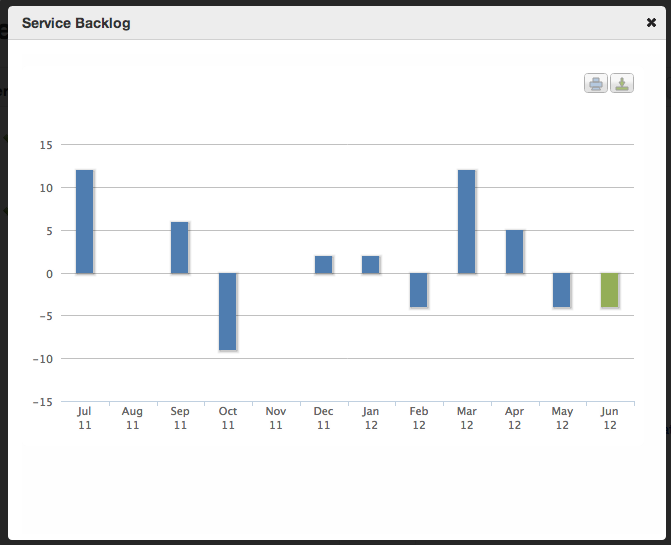The width and height of the screenshot is (671, 545).
Task: Click the Nov 11 axis label
Action: click(x=276, y=418)
